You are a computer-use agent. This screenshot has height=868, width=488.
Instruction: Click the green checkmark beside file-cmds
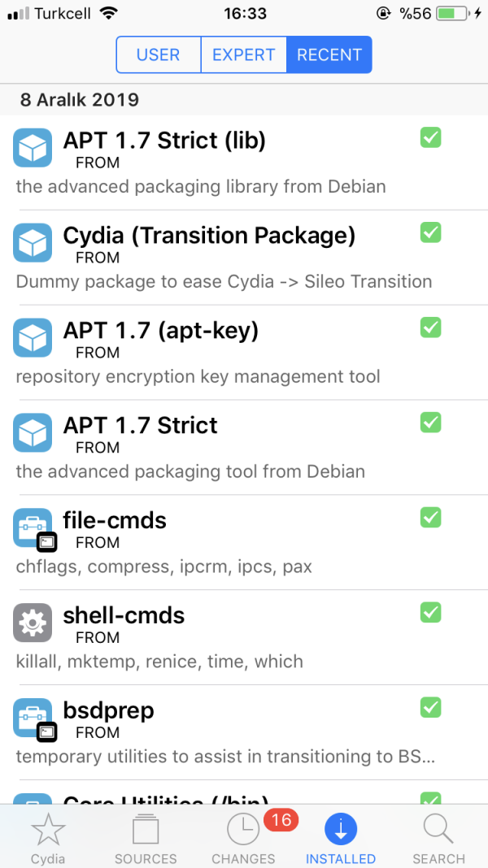430,517
